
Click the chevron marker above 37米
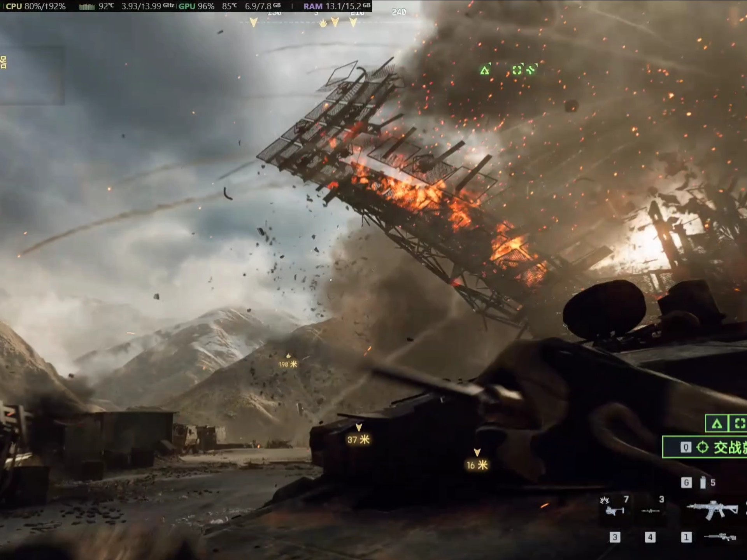(359, 428)
